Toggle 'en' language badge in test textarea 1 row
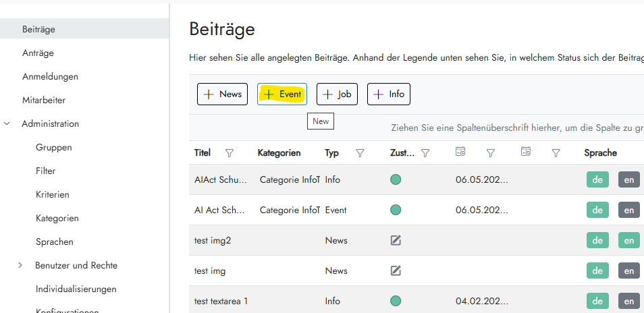The image size is (644, 313). tap(628, 301)
